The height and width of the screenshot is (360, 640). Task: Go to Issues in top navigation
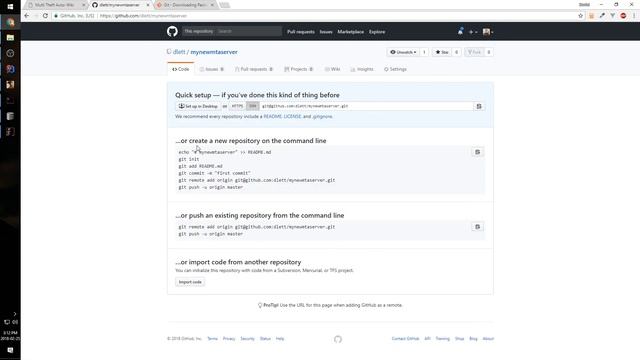[x=326, y=32]
